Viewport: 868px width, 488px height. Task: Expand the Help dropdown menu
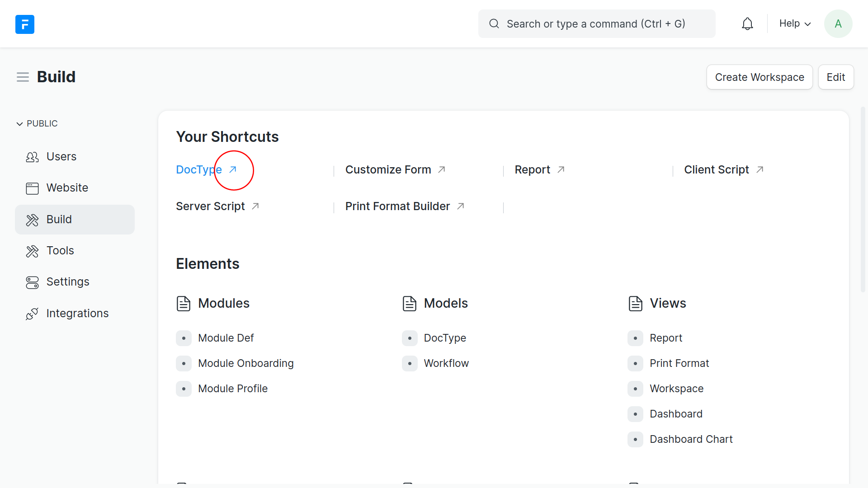tap(795, 24)
